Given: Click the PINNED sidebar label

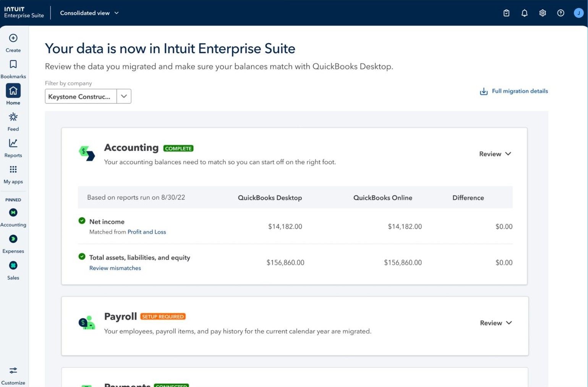Looking at the screenshot, I should pos(13,200).
